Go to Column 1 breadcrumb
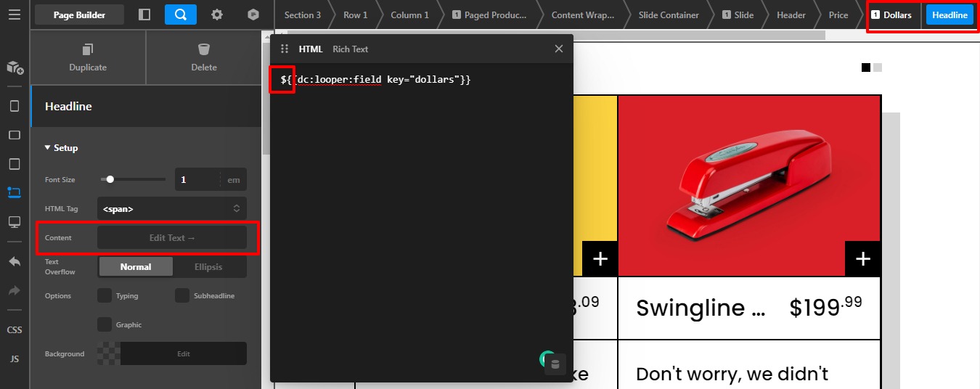Image resolution: width=980 pixels, height=389 pixels. (x=409, y=15)
